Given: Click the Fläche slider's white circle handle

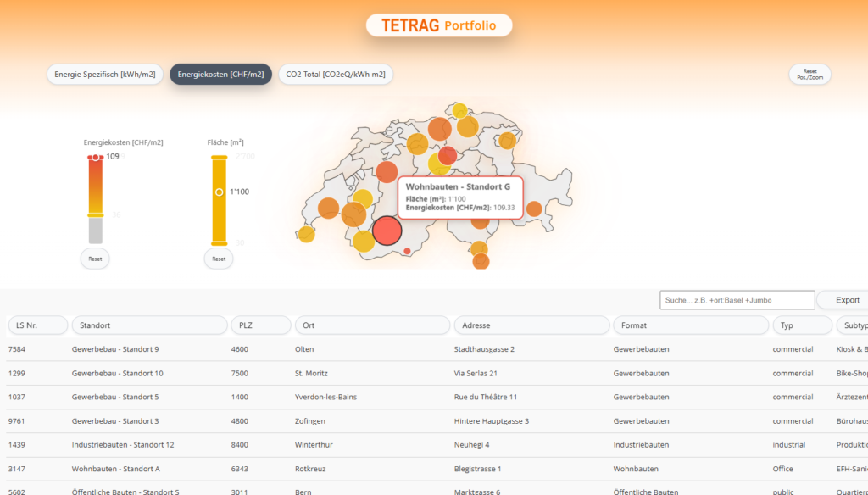Looking at the screenshot, I should point(219,192).
